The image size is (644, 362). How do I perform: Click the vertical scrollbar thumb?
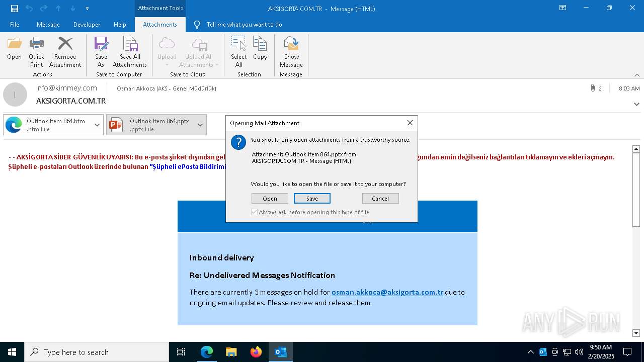(636, 190)
